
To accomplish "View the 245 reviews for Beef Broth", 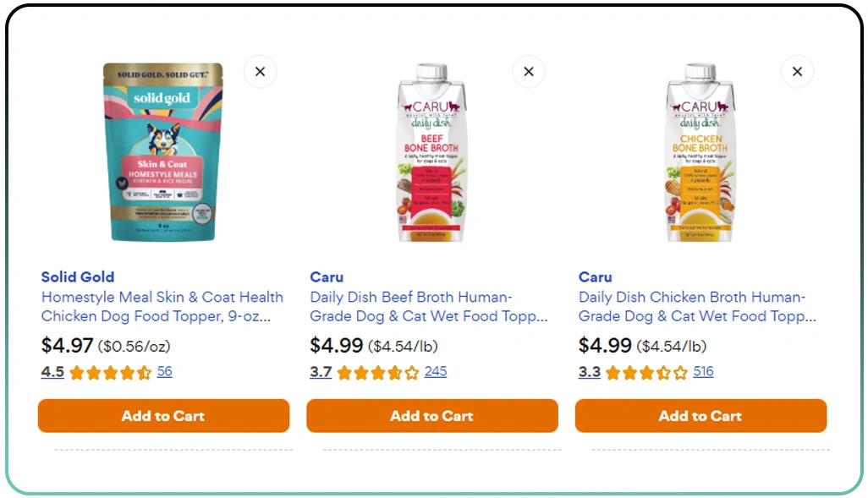I will click(x=436, y=371).
